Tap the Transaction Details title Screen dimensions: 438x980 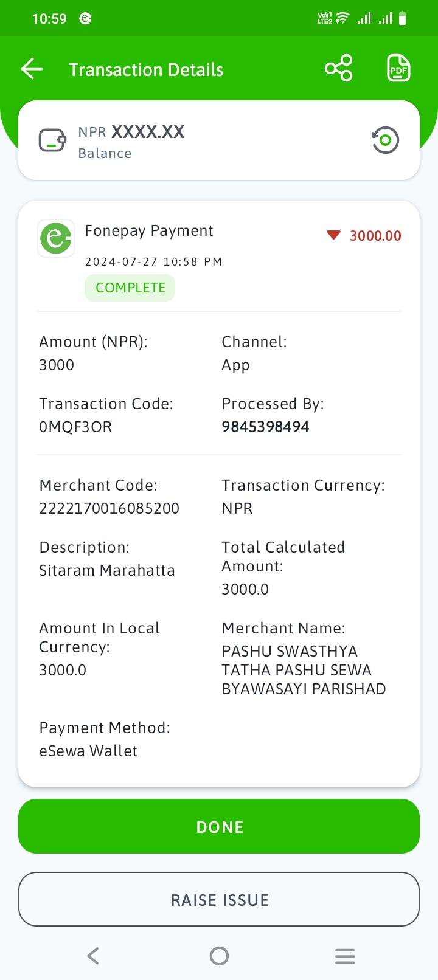(146, 70)
